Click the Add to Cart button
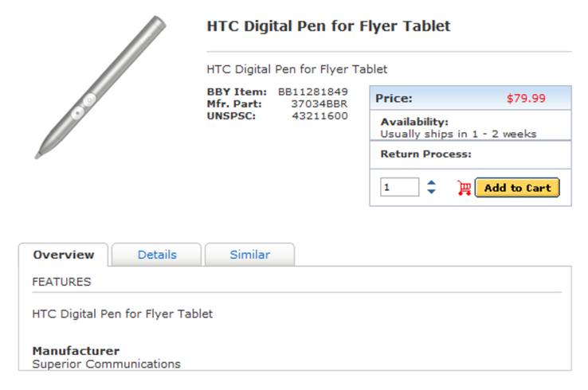 517,188
